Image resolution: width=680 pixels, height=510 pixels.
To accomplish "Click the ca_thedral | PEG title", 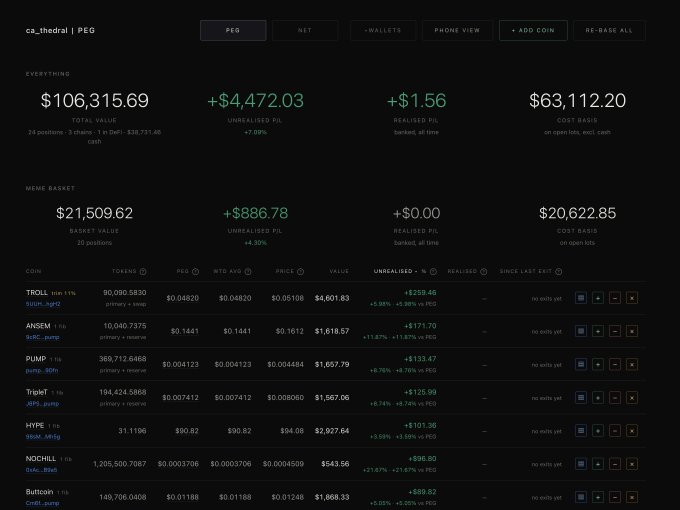I will pyautogui.click(x=60, y=30).
